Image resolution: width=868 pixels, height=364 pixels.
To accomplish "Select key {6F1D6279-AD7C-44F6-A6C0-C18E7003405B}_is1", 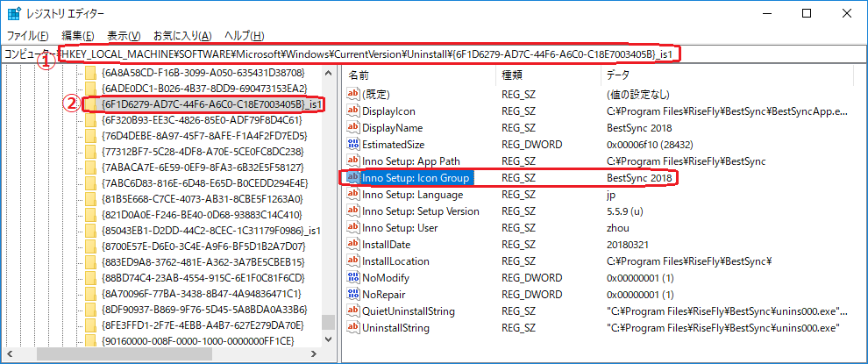I will 211,104.
